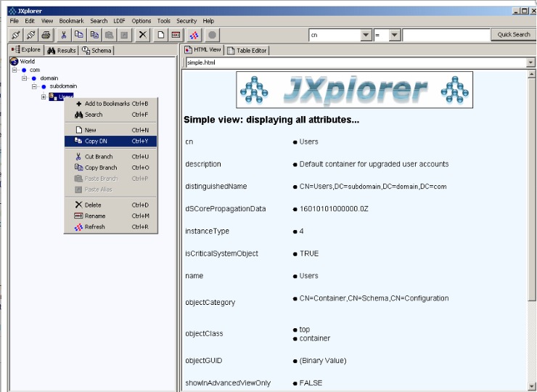Open the Help menu

208,21
